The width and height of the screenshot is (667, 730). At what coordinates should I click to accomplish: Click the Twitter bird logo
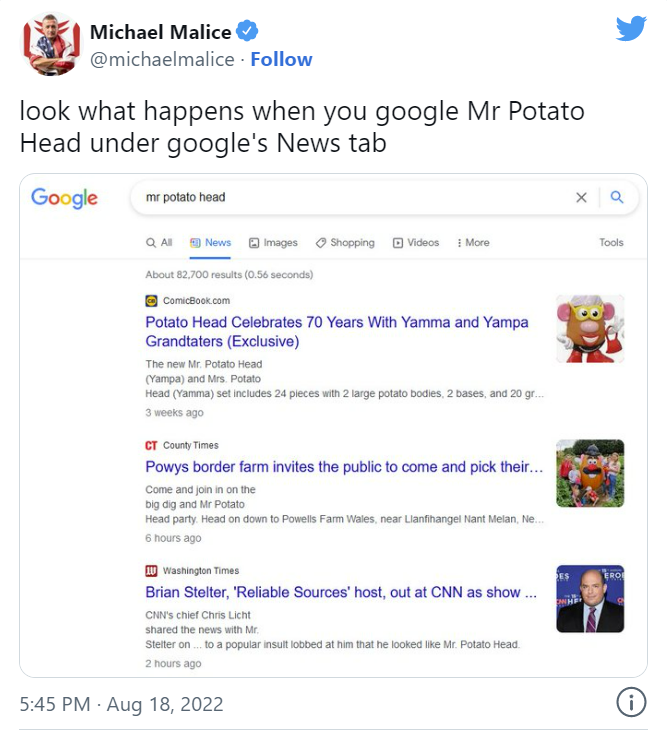point(631,28)
